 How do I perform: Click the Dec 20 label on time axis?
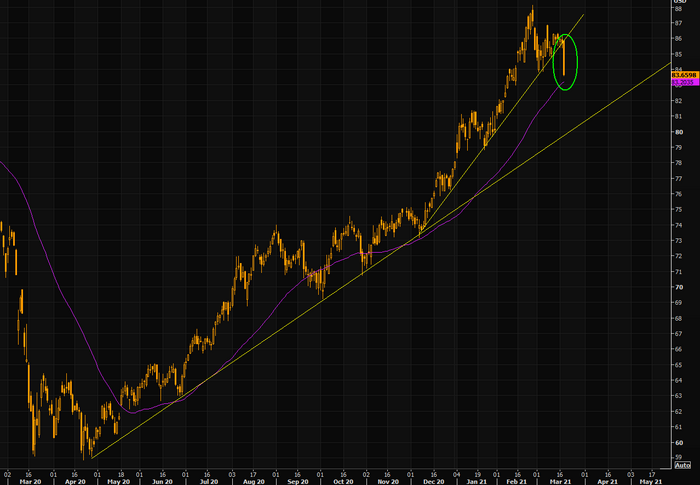433,481
